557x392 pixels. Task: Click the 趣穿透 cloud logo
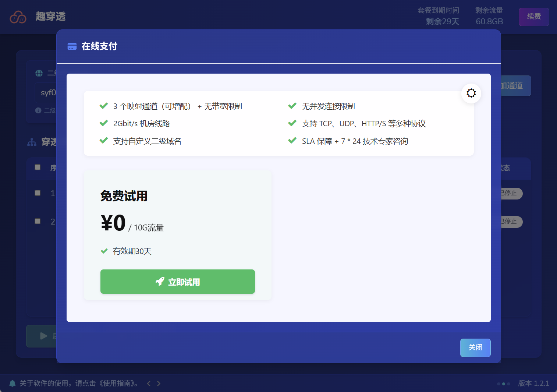pyautogui.click(x=18, y=17)
